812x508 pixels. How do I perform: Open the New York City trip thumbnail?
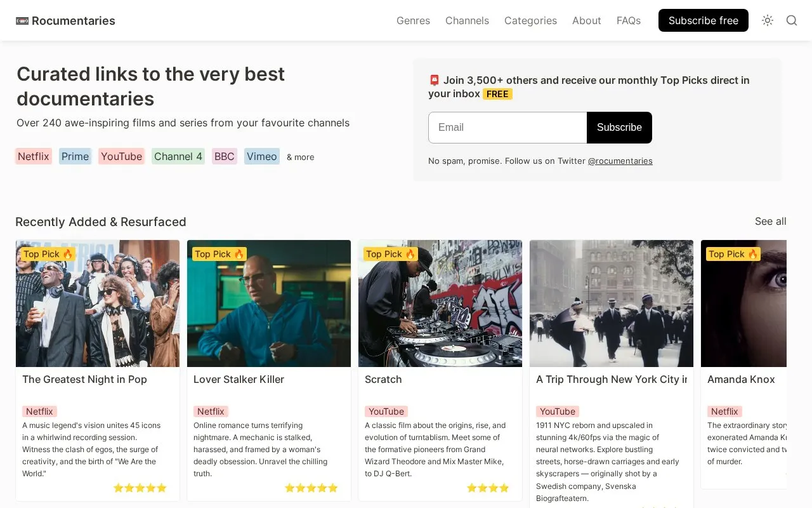point(612,304)
